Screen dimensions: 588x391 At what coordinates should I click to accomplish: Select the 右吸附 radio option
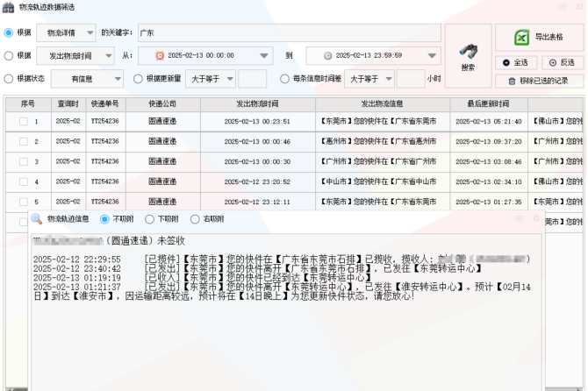tap(195, 219)
